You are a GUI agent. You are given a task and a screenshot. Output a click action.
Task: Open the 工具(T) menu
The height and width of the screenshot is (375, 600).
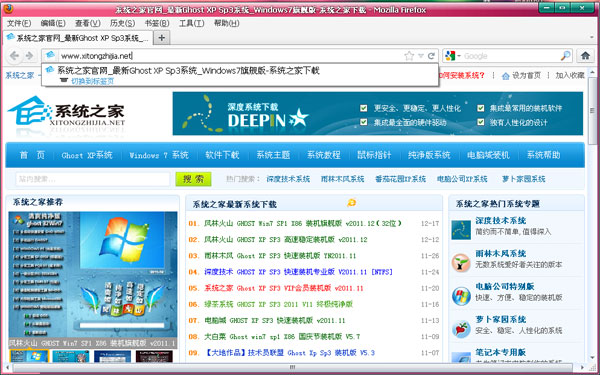(191, 23)
